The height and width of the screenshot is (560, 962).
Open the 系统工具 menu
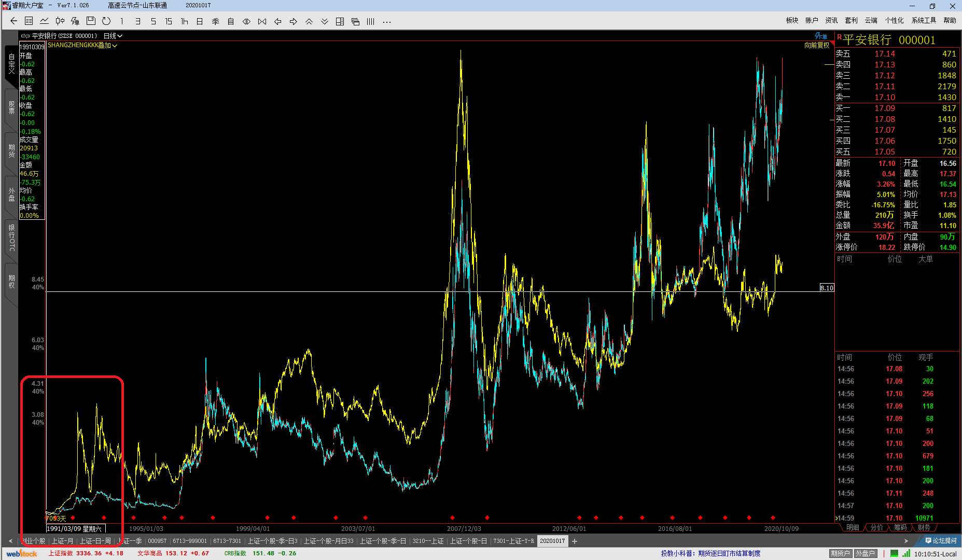[923, 20]
